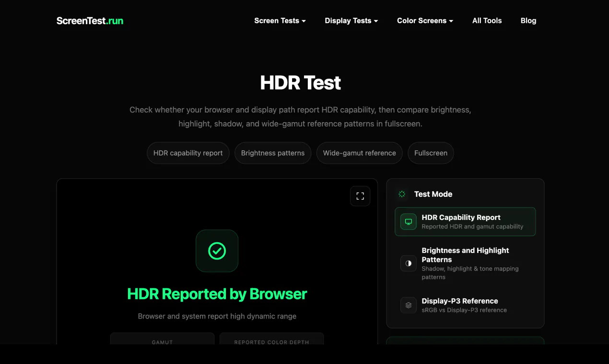
Task: Click the layers icon of Display-P3 Reference
Action: click(409, 305)
